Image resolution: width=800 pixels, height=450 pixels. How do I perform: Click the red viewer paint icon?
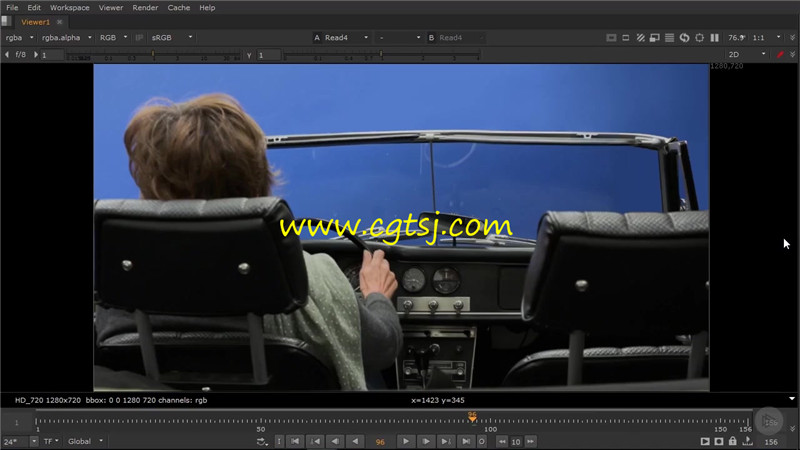[780, 55]
